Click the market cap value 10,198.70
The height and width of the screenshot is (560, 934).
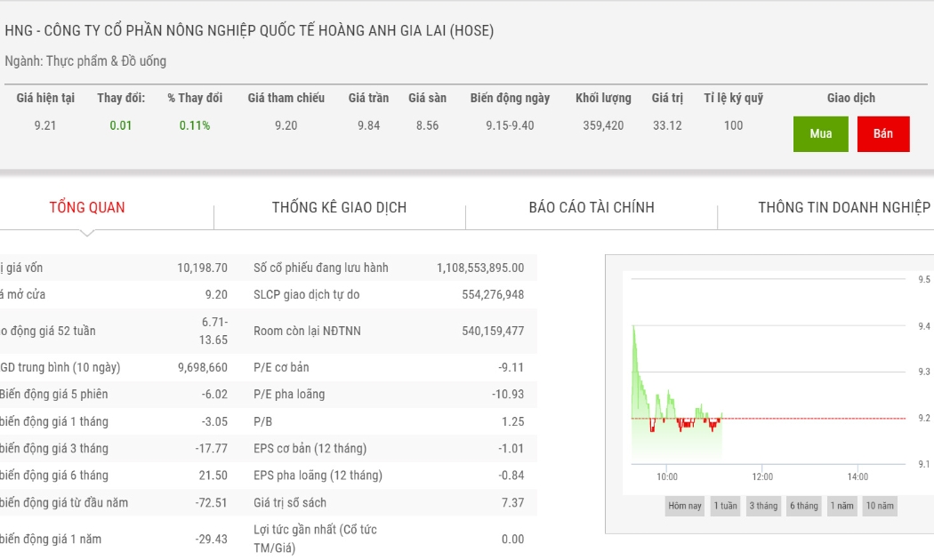click(x=202, y=268)
